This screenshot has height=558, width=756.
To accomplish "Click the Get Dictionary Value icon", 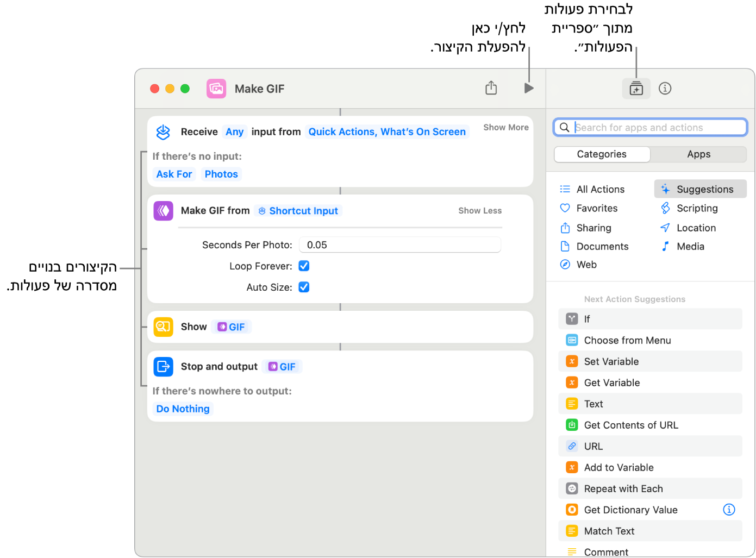I will point(572,510).
